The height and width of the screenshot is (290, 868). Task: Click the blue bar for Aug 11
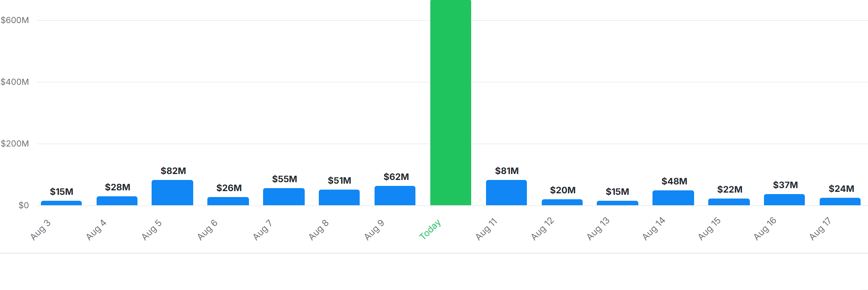tap(506, 193)
